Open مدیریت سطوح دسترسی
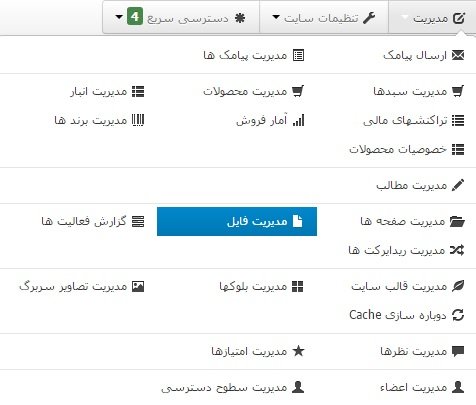Image resolution: width=476 pixels, height=405 pixels. point(233,387)
